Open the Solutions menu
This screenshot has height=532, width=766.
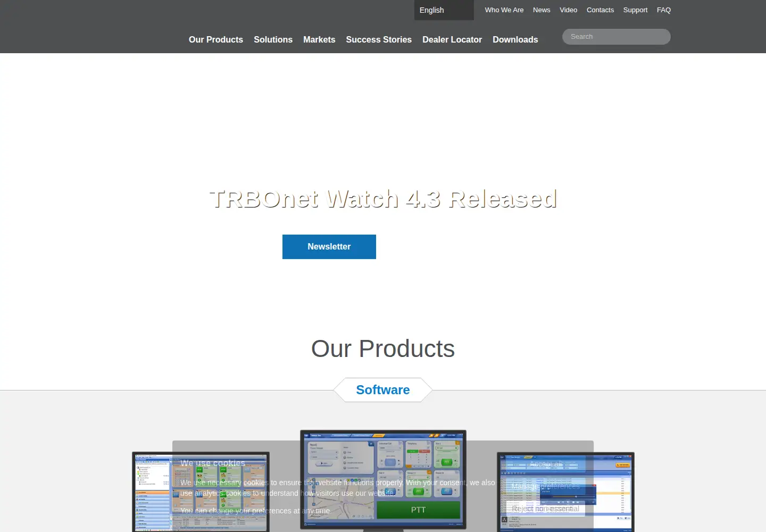point(273,39)
